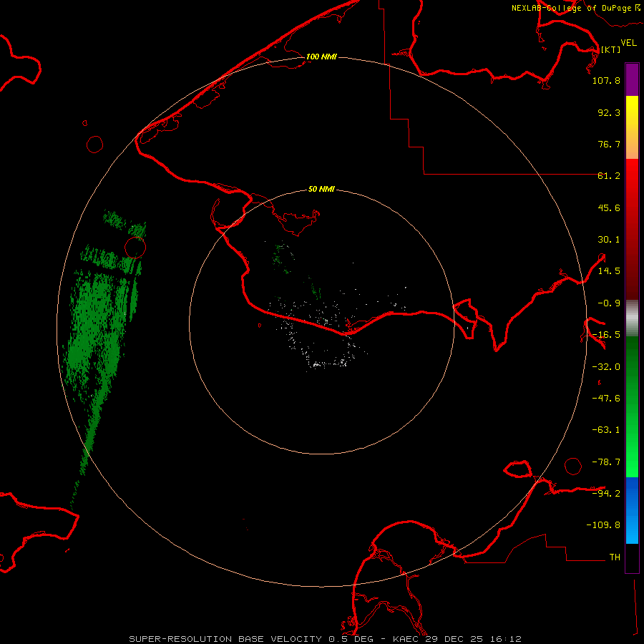This screenshot has height=644, width=644.
Task: Click the [KT] units label
Action: pos(610,49)
